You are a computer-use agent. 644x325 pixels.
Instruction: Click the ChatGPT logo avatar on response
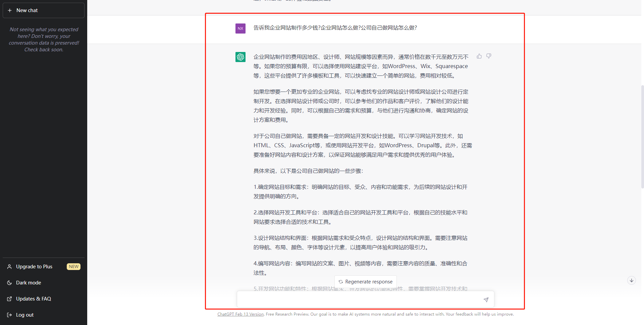point(240,57)
